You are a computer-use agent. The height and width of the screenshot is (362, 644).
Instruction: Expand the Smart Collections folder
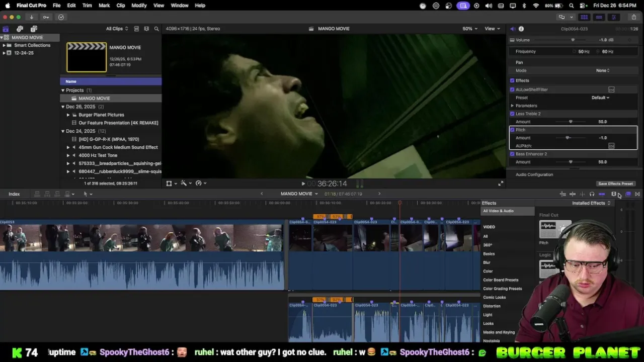(x=4, y=45)
